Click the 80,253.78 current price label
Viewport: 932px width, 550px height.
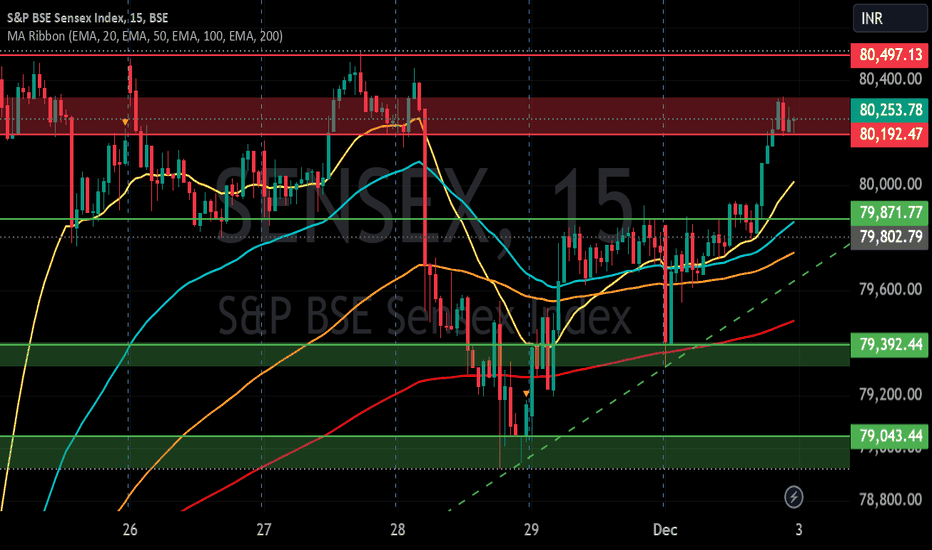pyautogui.click(x=889, y=110)
